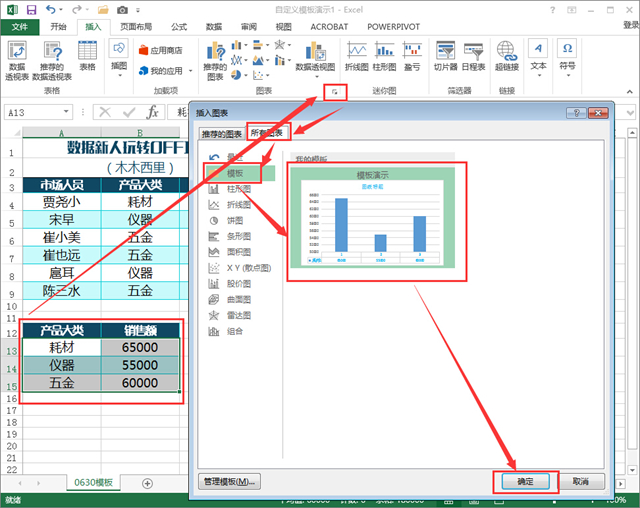Click the open folder icon in quick toolbar
Image resolution: width=640 pixels, height=508 pixels.
[103, 10]
